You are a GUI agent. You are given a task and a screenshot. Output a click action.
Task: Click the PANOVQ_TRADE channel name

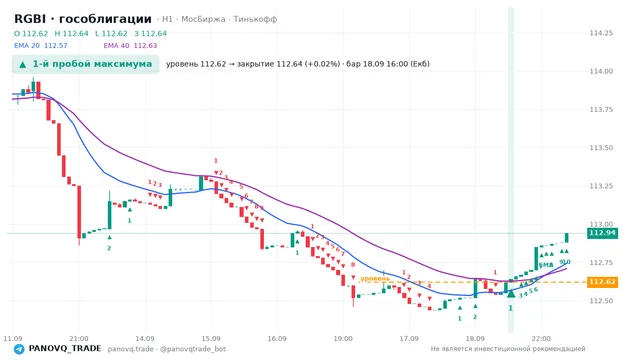pos(64,349)
